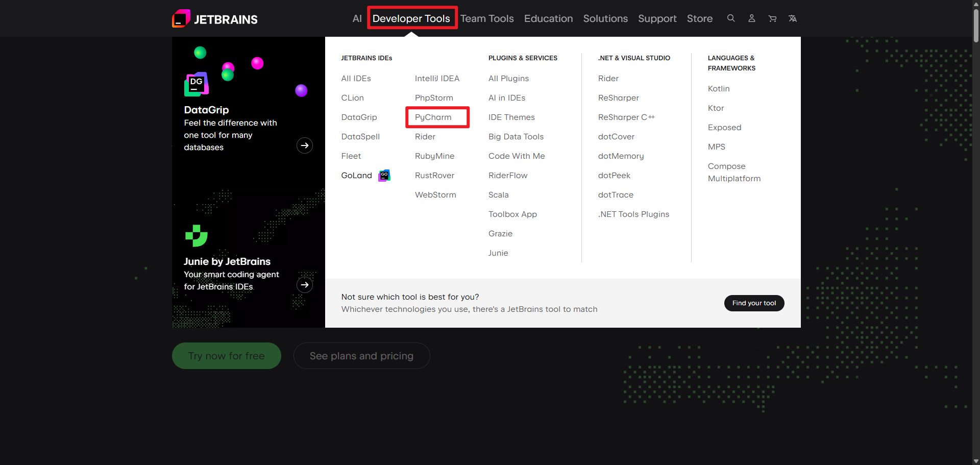Screen dimensions: 980x465
Task: Open the search magnifier icon
Action: (x=731, y=18)
